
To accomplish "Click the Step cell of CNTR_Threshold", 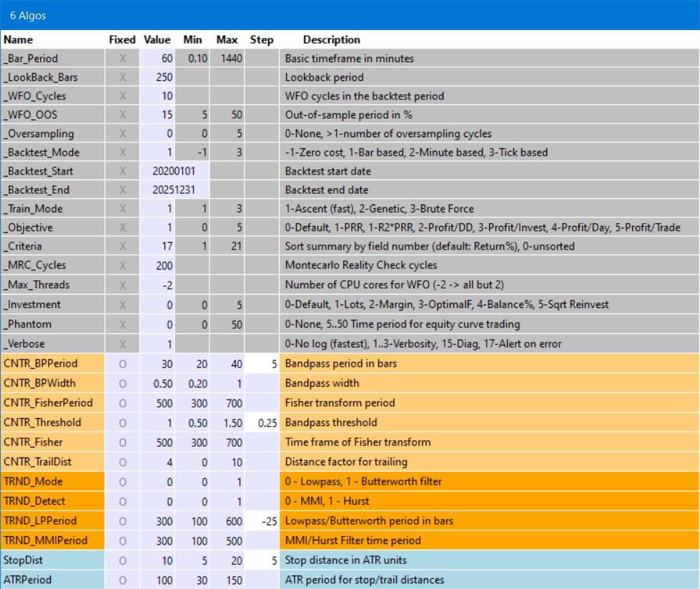I will tap(262, 422).
